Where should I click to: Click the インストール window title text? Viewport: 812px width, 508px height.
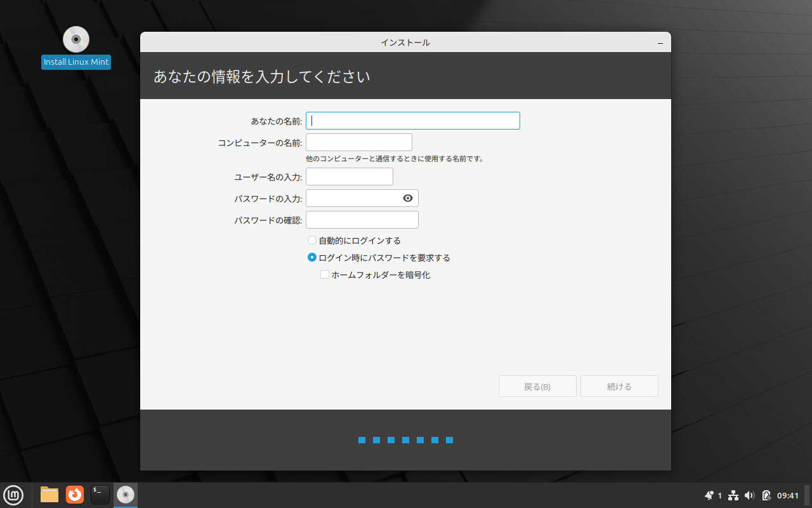tap(405, 43)
